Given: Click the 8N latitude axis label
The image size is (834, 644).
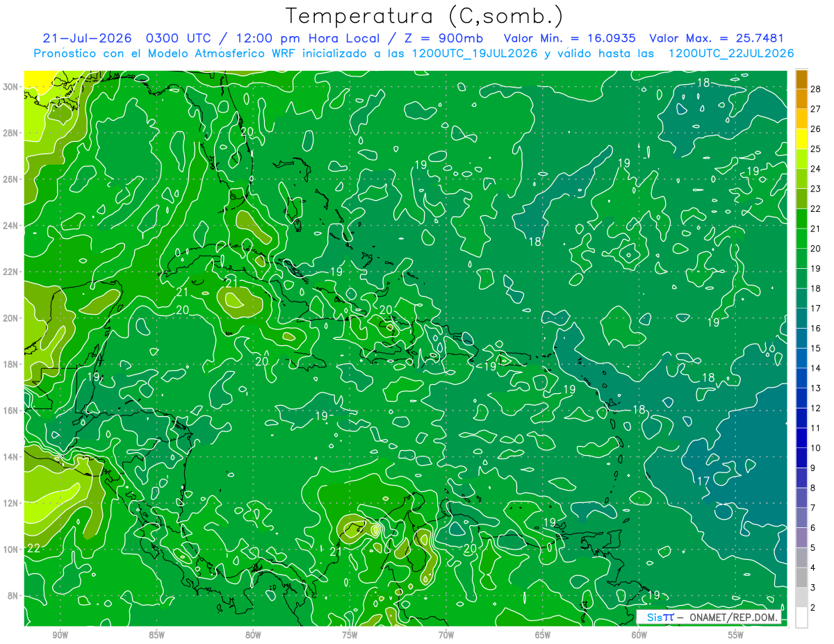Looking at the screenshot, I should coord(13,595).
